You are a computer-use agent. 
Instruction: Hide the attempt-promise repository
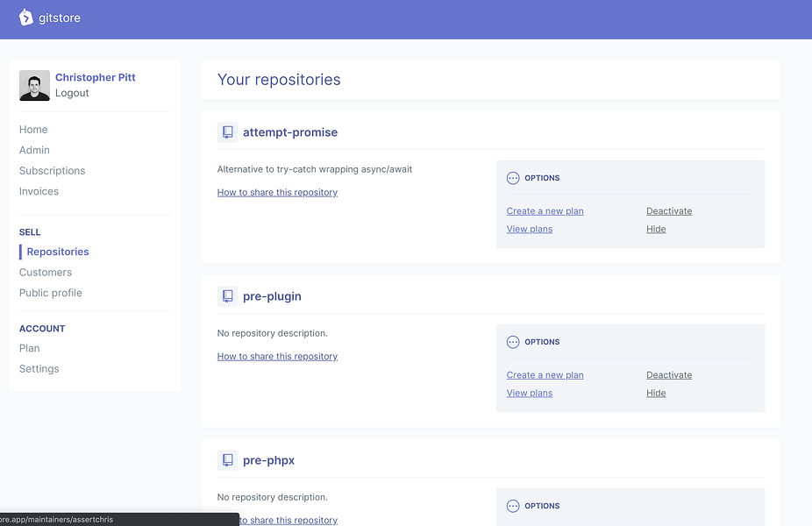tap(656, 229)
